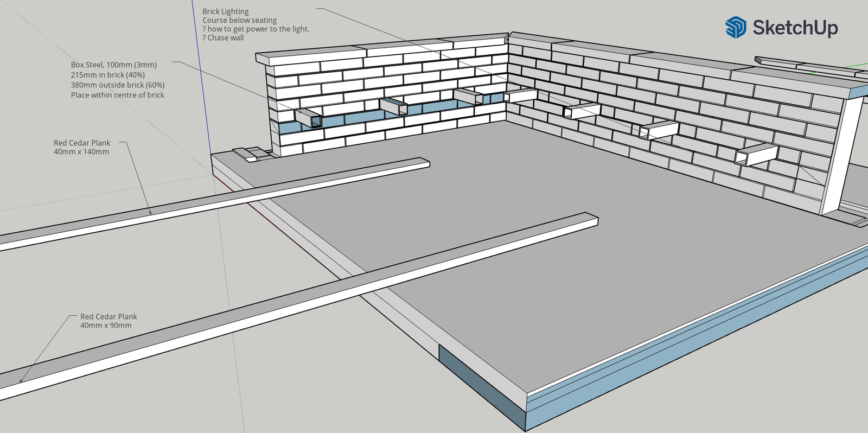
Task: Select the box steel beam at the wall corner
Action: (521, 95)
